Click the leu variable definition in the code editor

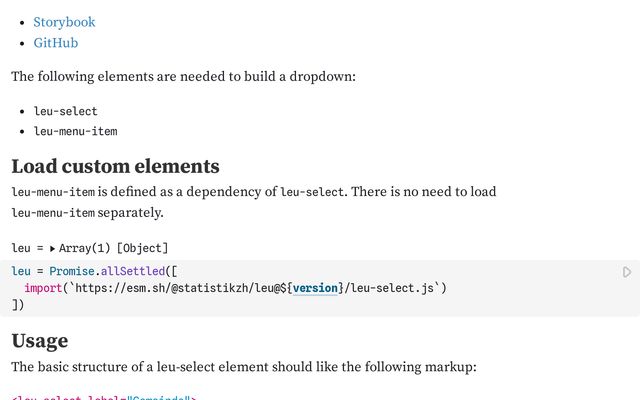pos(21,271)
